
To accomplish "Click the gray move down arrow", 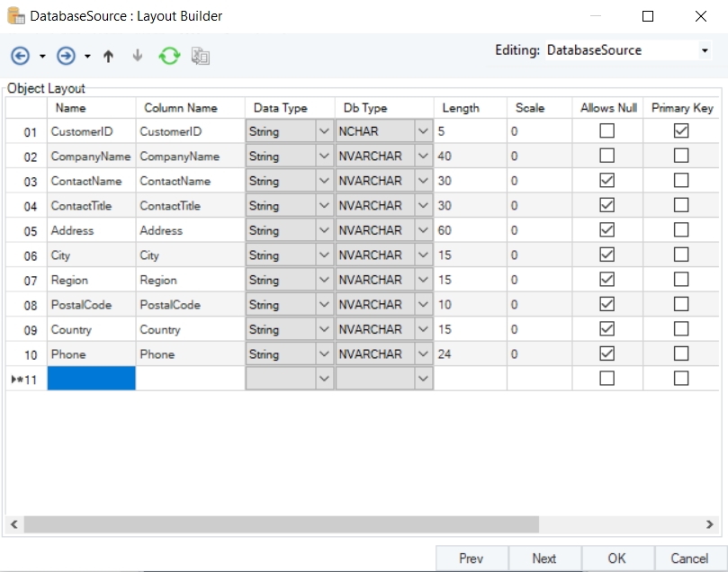I will pyautogui.click(x=138, y=56).
